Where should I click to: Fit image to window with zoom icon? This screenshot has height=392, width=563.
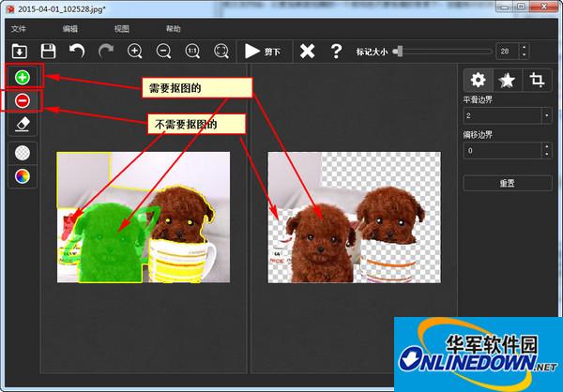click(x=221, y=52)
